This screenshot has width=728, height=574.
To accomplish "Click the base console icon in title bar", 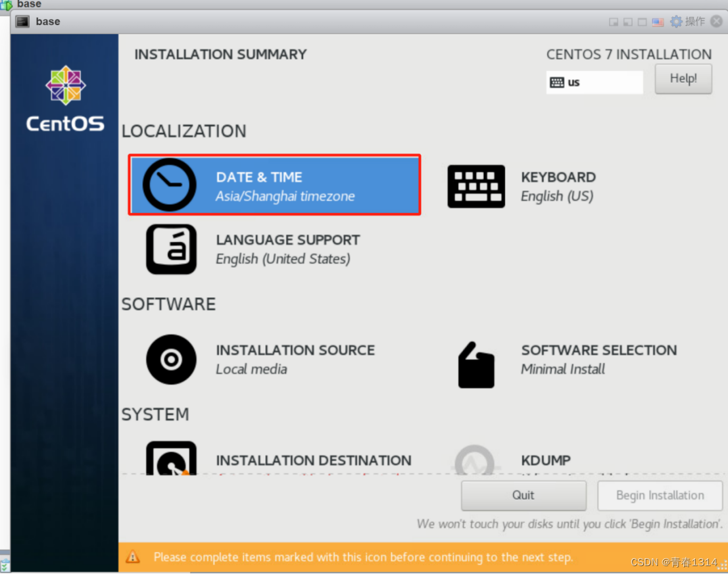I will 22,21.
